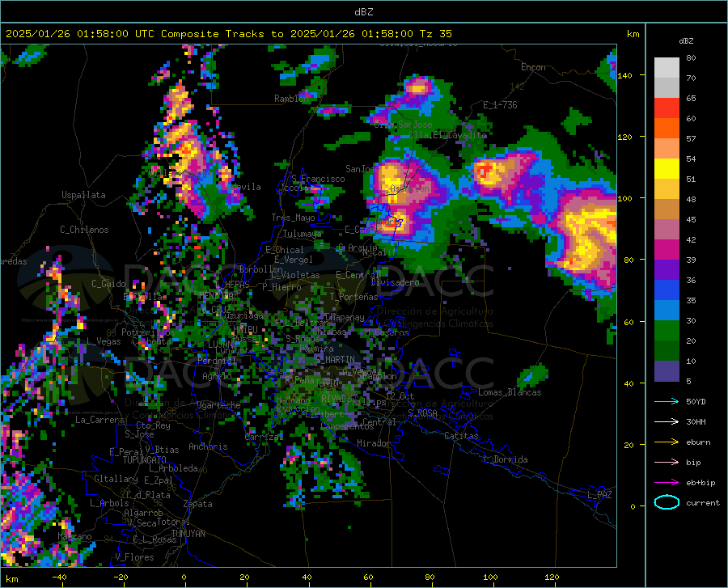Viewport: 728px width, 588px height.
Task: Click the 'S_Francisco' place label
Action: (x=318, y=179)
